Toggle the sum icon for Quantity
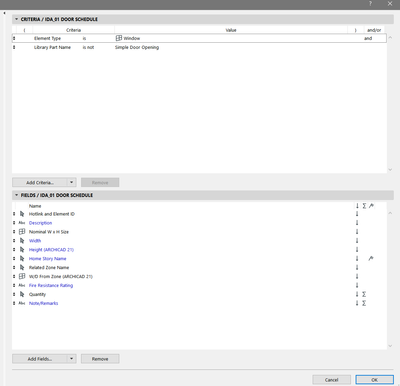Image resolution: width=400 pixels, height=386 pixels. click(364, 294)
